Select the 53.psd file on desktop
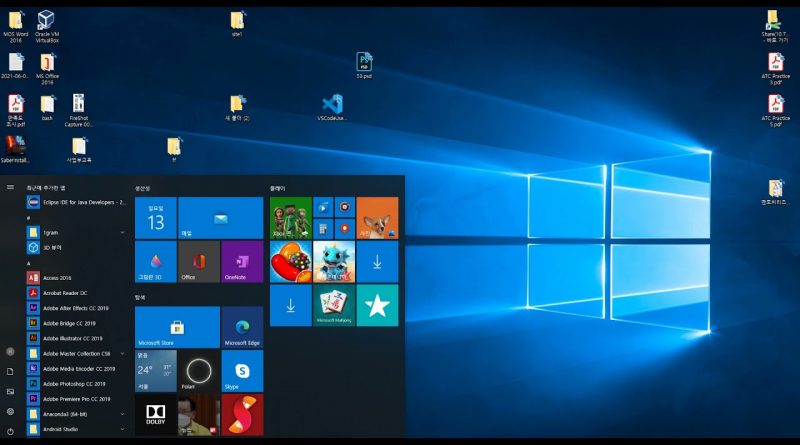Screen dimensions: 800x445 364,65
